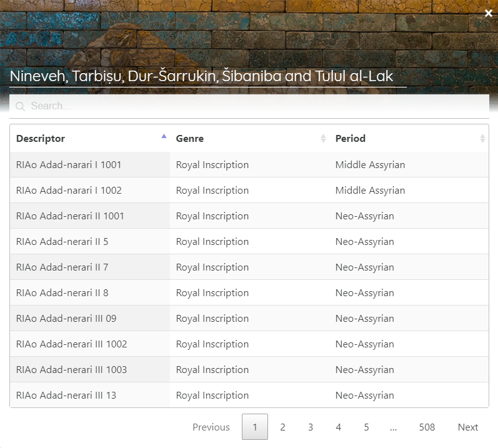Click the Next pagination button
This screenshot has width=498, height=448.
pos(467,427)
